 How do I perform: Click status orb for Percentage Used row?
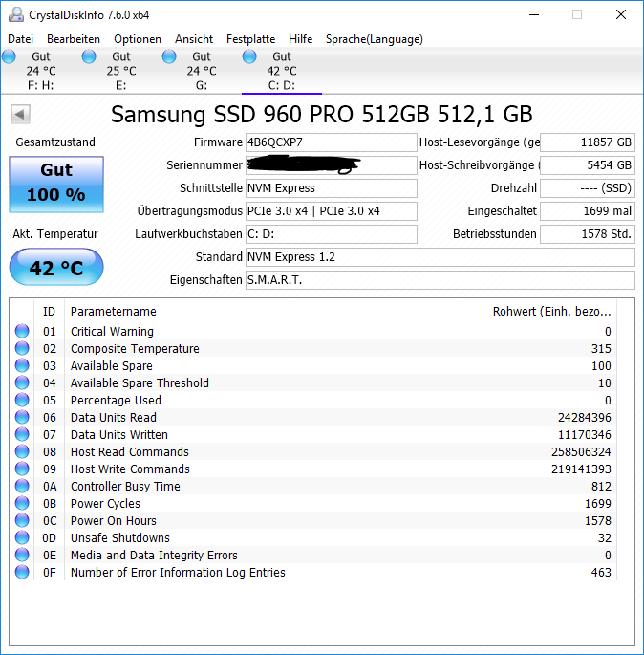(x=22, y=400)
